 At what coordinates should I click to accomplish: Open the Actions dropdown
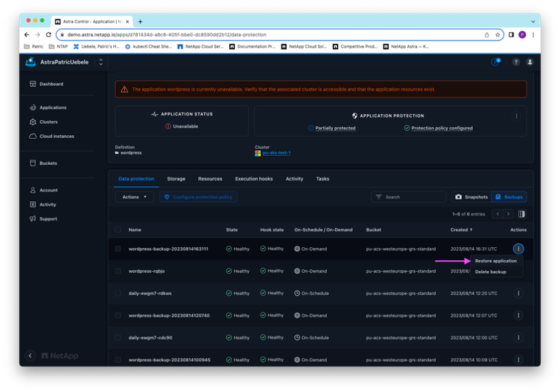coord(135,197)
